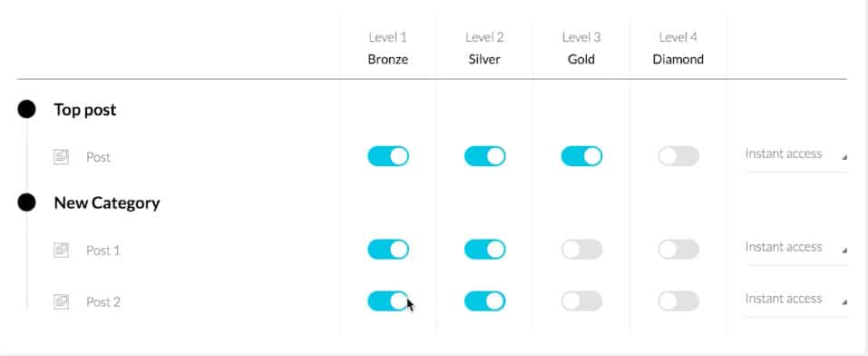Click the Top post category title
Viewport: 868px width, 356px height.
(85, 110)
